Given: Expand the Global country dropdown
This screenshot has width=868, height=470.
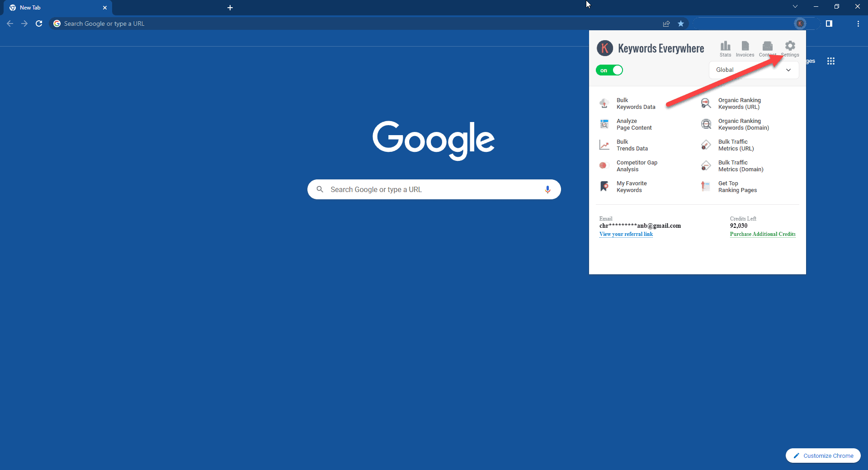Looking at the screenshot, I should [753, 70].
